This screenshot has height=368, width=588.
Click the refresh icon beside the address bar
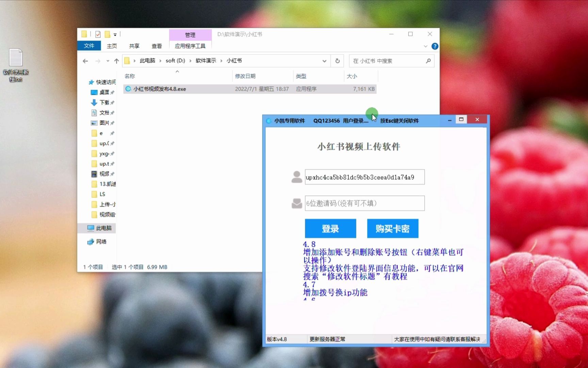(x=337, y=61)
